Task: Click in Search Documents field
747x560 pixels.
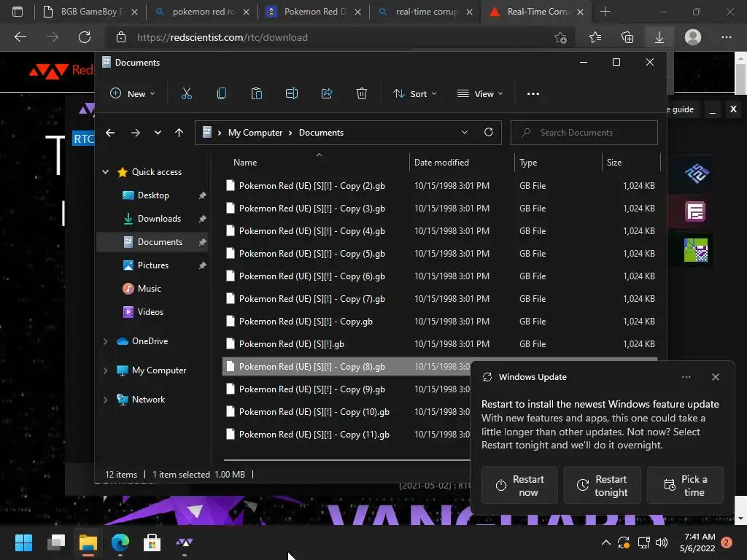Action: (584, 133)
